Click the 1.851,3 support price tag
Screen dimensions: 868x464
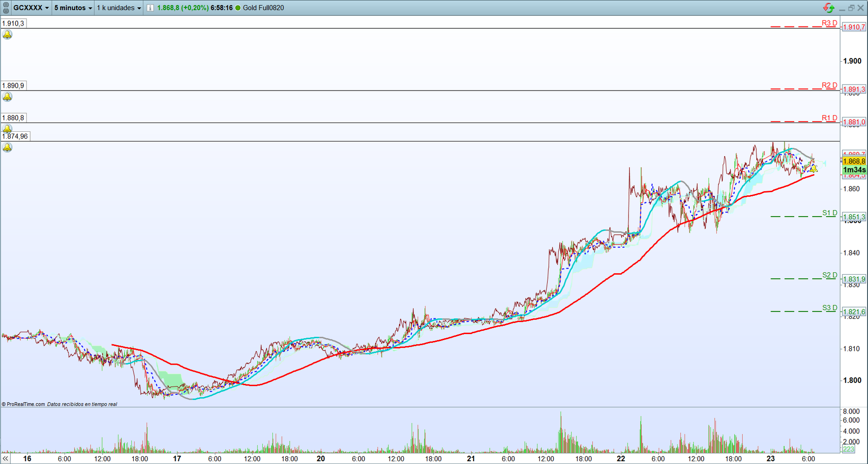854,217
